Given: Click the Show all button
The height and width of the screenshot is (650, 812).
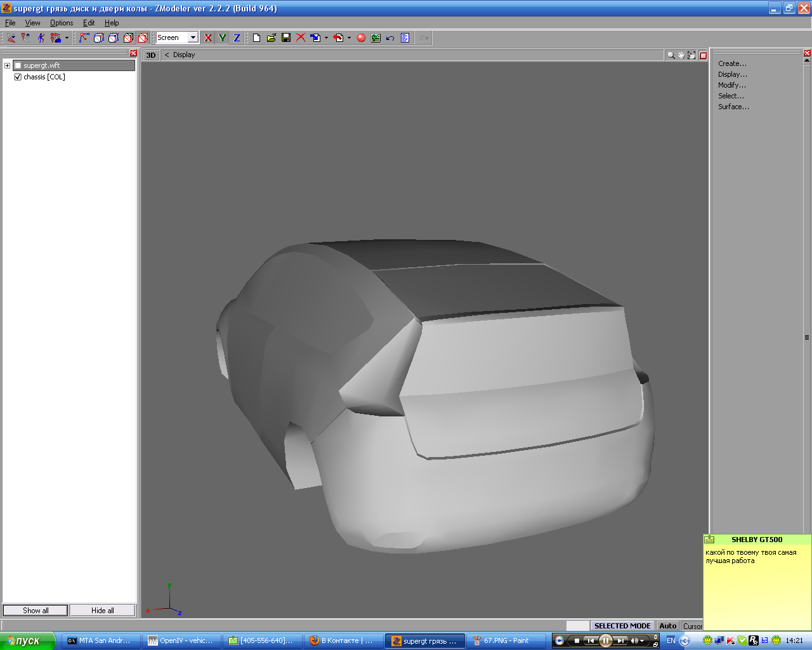Looking at the screenshot, I should click(x=36, y=611).
